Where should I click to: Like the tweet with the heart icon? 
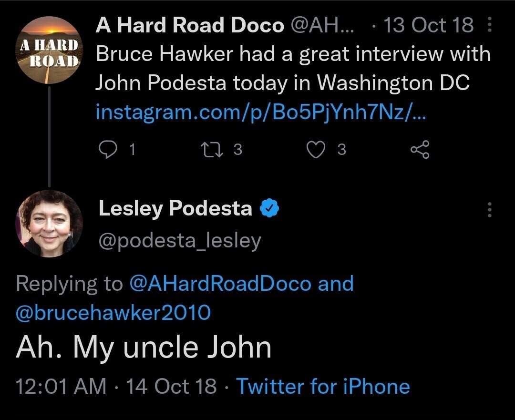[x=315, y=150]
